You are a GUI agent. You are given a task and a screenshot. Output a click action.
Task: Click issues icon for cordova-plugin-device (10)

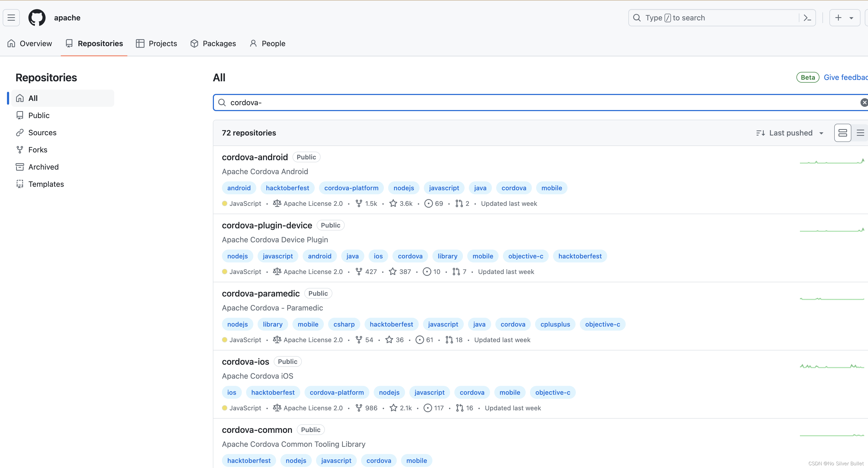pos(426,272)
